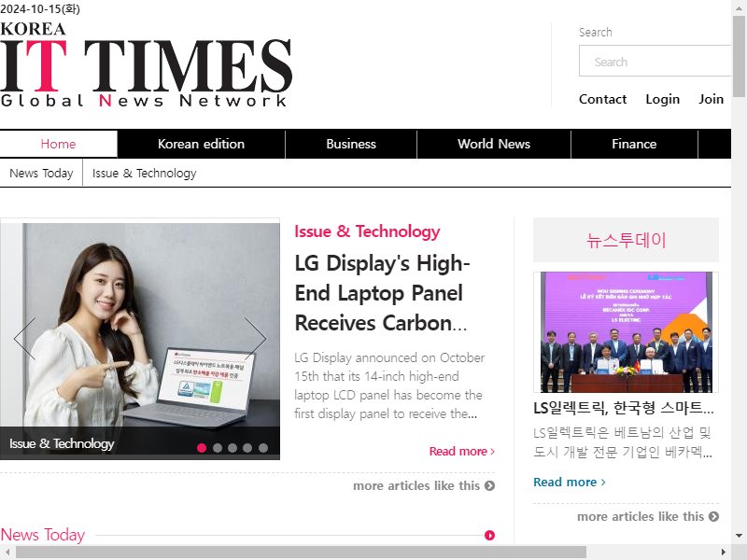Click arrow icon beside 뉴스투데이 more articles

(713, 516)
